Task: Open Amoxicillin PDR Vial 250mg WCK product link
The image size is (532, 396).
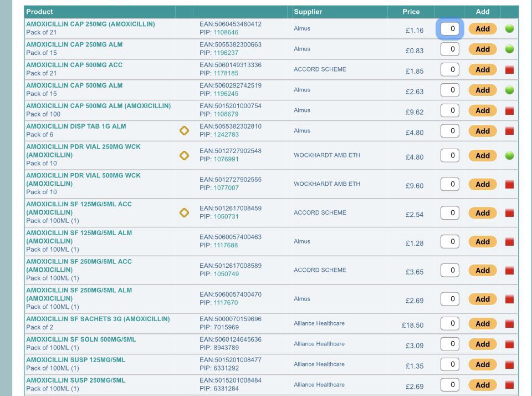Action: (x=83, y=151)
